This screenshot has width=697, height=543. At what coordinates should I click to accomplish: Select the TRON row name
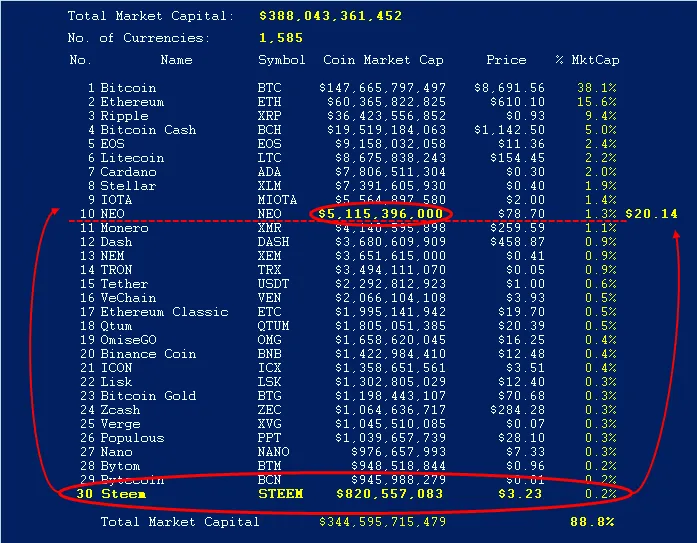coord(116,270)
